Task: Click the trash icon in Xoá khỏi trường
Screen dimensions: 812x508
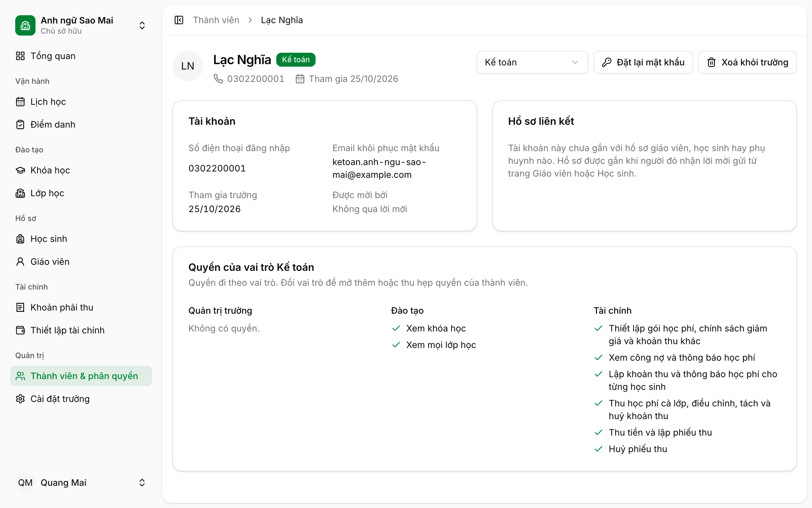Action: [711, 62]
